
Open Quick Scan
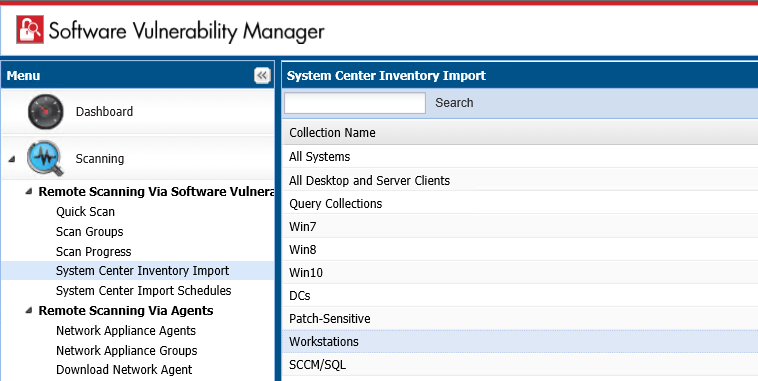click(85, 212)
